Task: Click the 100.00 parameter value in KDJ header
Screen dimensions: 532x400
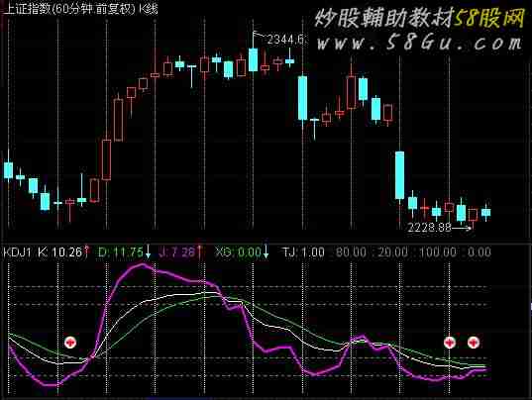Action: pos(438,251)
